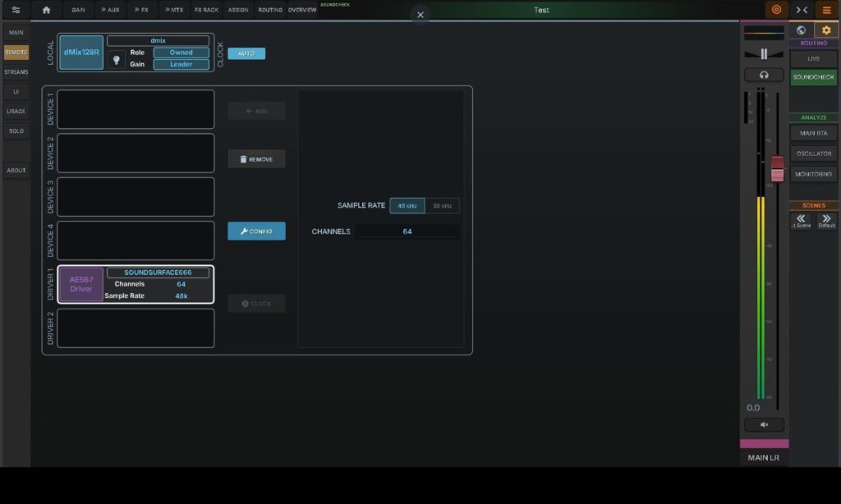Screen dimensions: 841x504
Task: Open the MAIN RTA analyzer
Action: 814,133
